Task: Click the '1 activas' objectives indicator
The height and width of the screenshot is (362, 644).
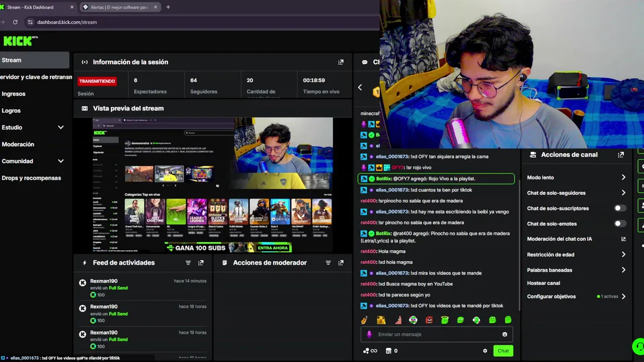Action: pos(608,297)
